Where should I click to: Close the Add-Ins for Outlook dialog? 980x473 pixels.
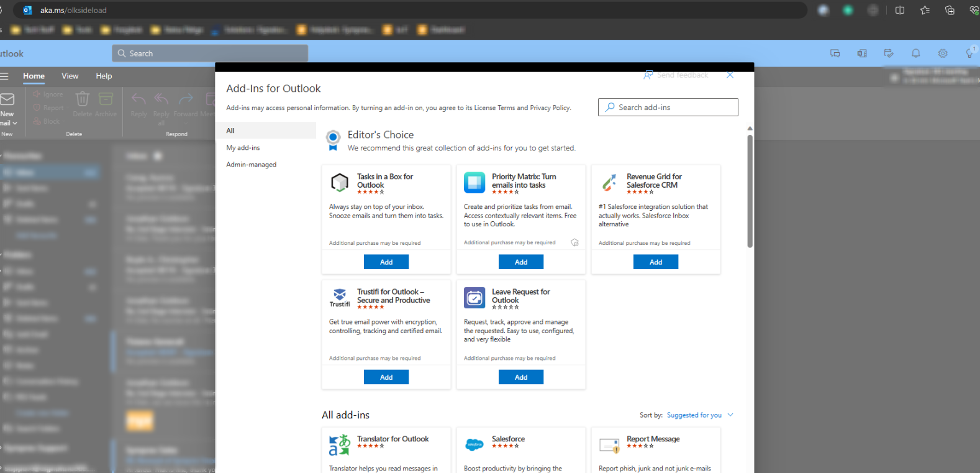click(x=730, y=75)
